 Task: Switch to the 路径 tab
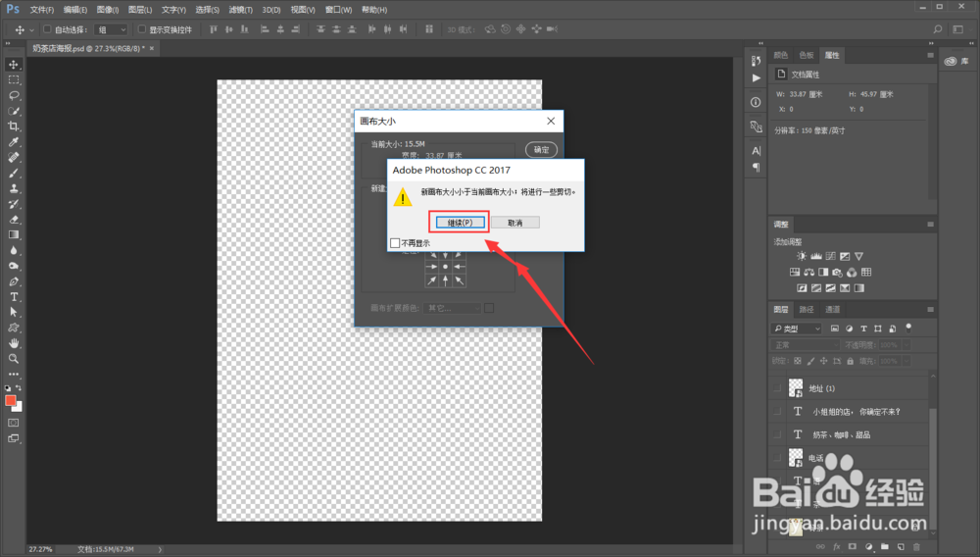(x=807, y=310)
